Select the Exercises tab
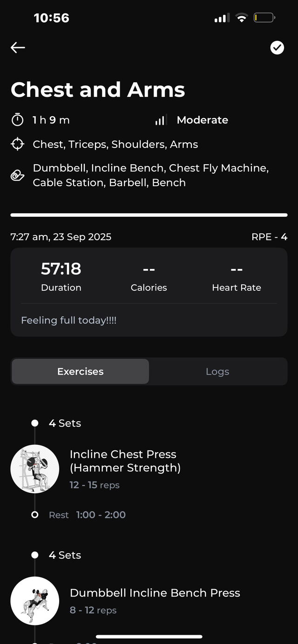 [80, 371]
